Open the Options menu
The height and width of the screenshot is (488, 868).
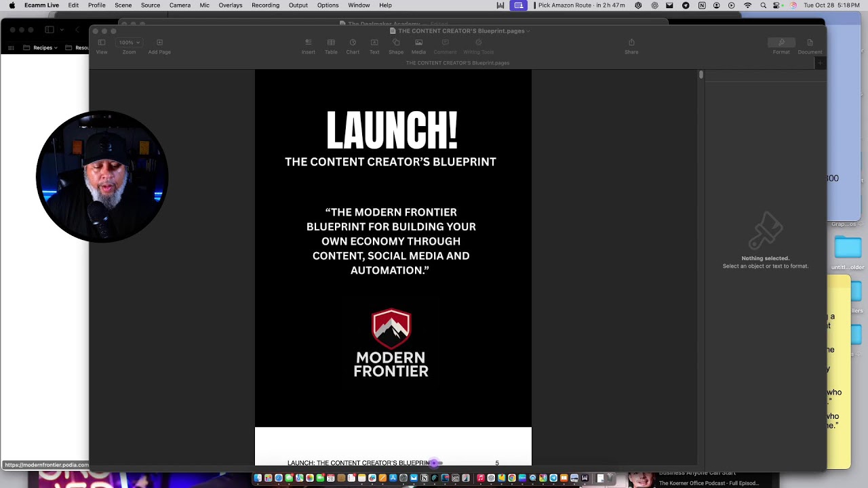coord(328,5)
